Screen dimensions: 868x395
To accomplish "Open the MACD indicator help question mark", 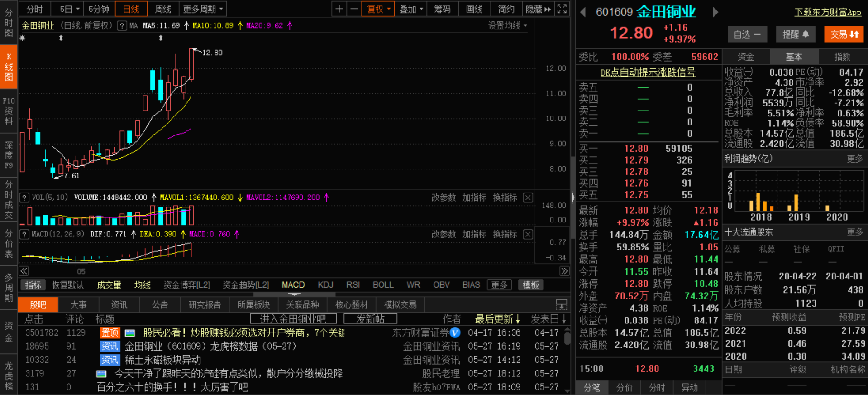I will (x=25, y=234).
